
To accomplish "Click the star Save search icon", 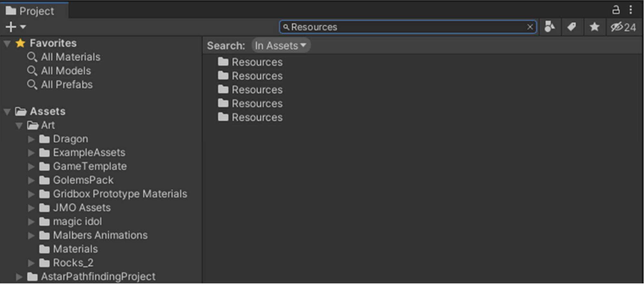I will click(x=594, y=27).
